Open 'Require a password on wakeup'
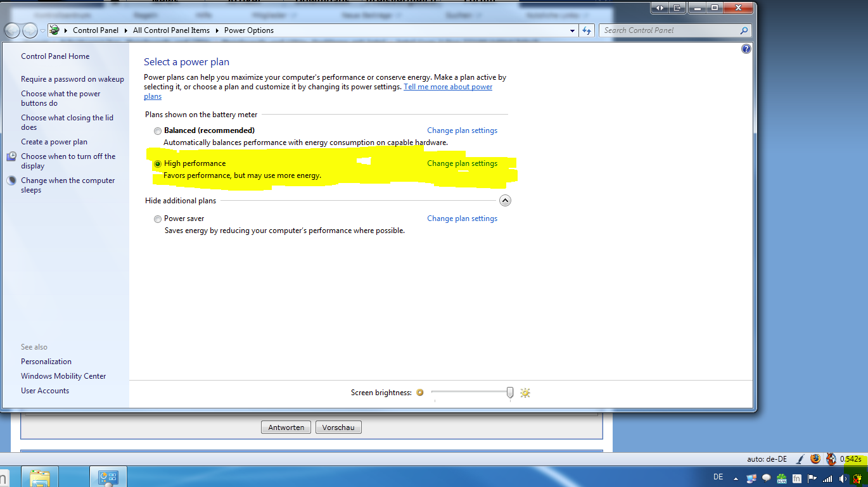The height and width of the screenshot is (487, 868). pyautogui.click(x=72, y=79)
